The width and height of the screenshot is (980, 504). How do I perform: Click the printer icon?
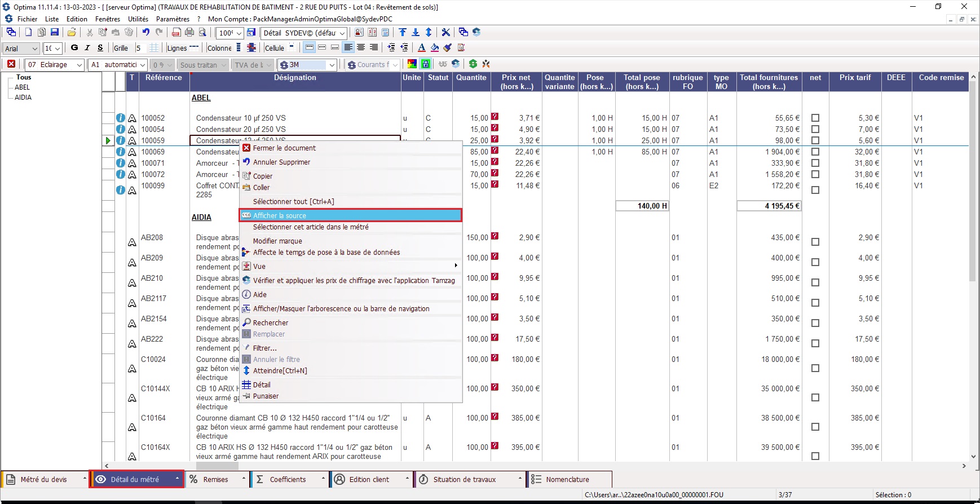pos(189,33)
